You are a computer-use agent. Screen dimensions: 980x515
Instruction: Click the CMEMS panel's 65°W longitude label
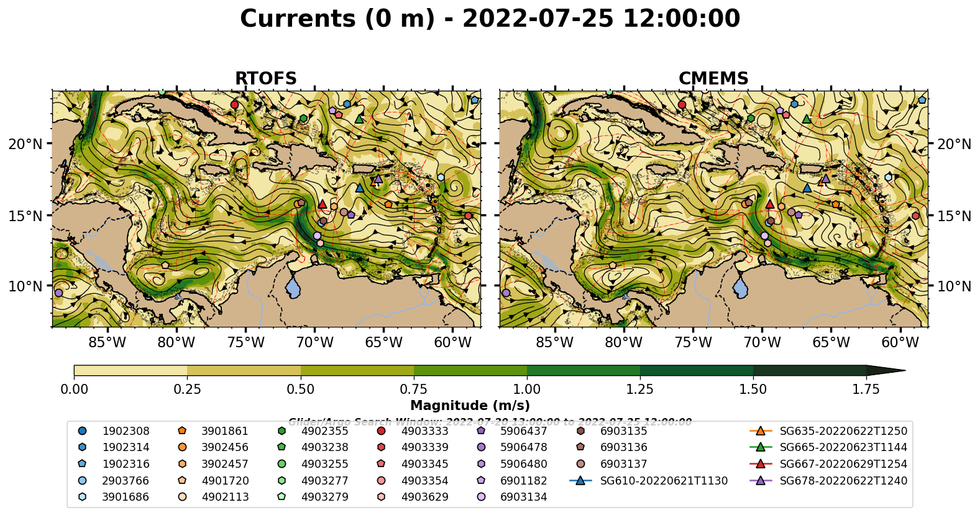pos(831,342)
